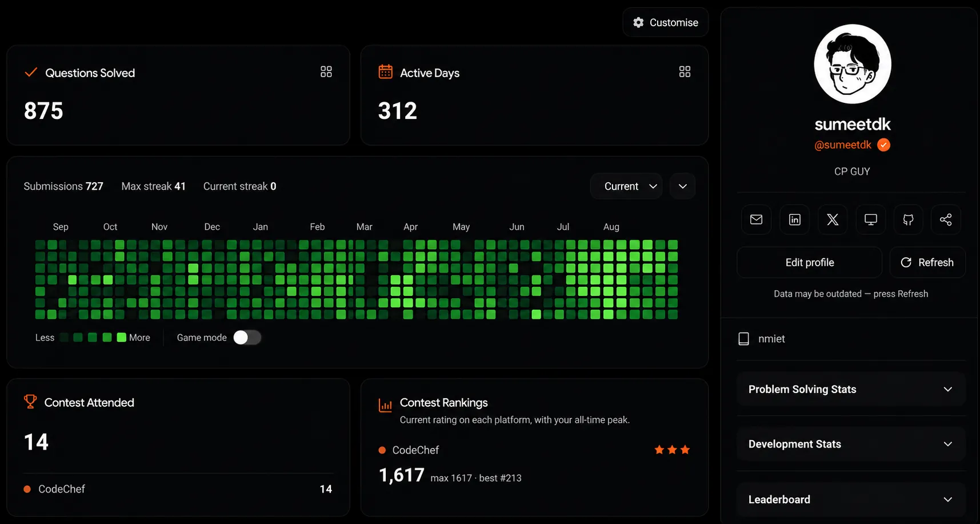980x524 pixels.
Task: Click the gear icon inside Customise button
Action: point(638,22)
